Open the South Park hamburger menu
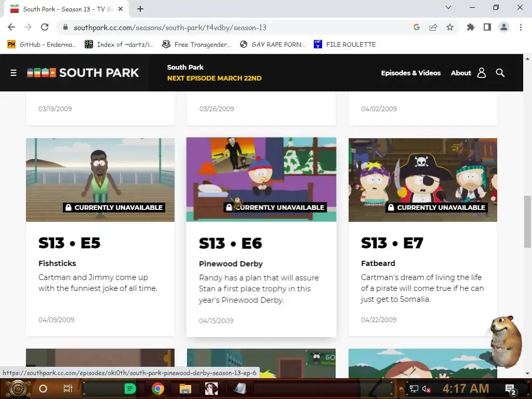Viewport: 532px width, 399px height. click(x=14, y=73)
